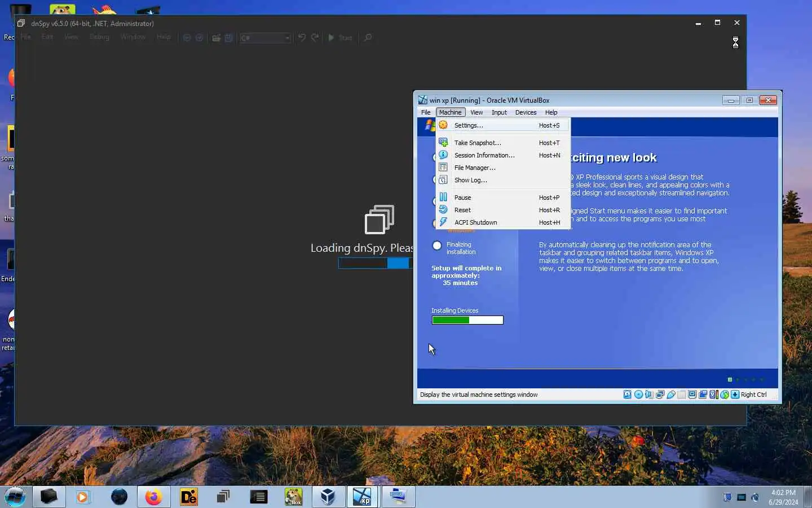Click recording status icon in VirtualBox

tap(703, 395)
